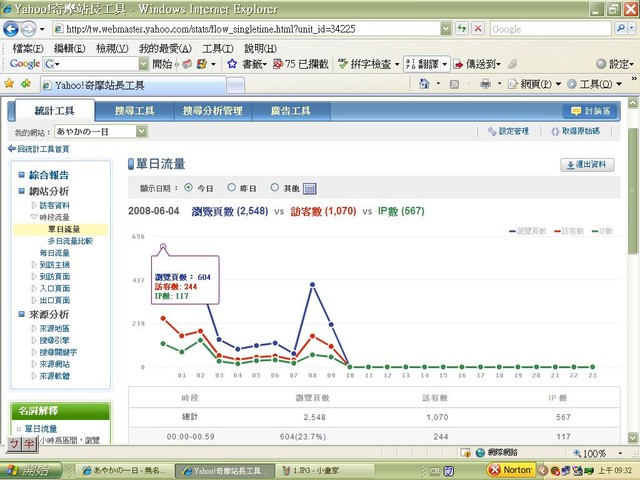Click the comprehensive report sidebar link
This screenshot has width=640, height=480.
click(x=49, y=175)
